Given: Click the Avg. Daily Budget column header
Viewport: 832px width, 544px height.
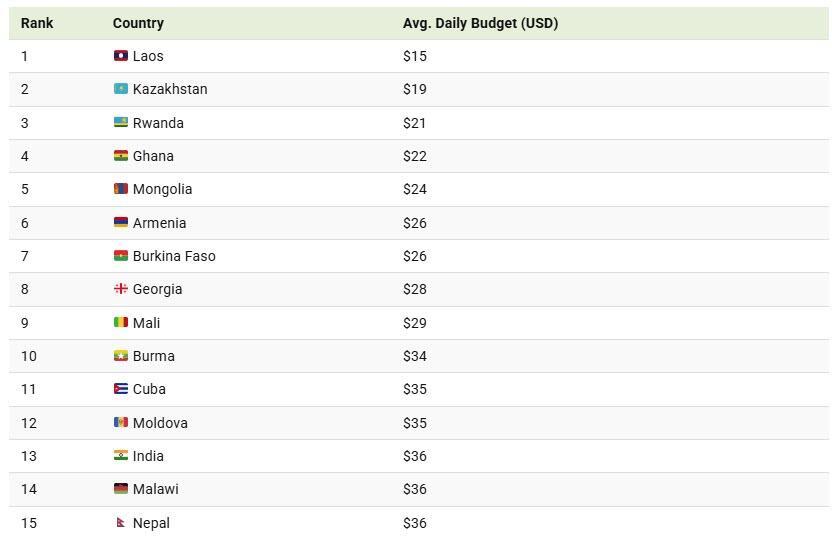Looking at the screenshot, I should click(480, 23).
